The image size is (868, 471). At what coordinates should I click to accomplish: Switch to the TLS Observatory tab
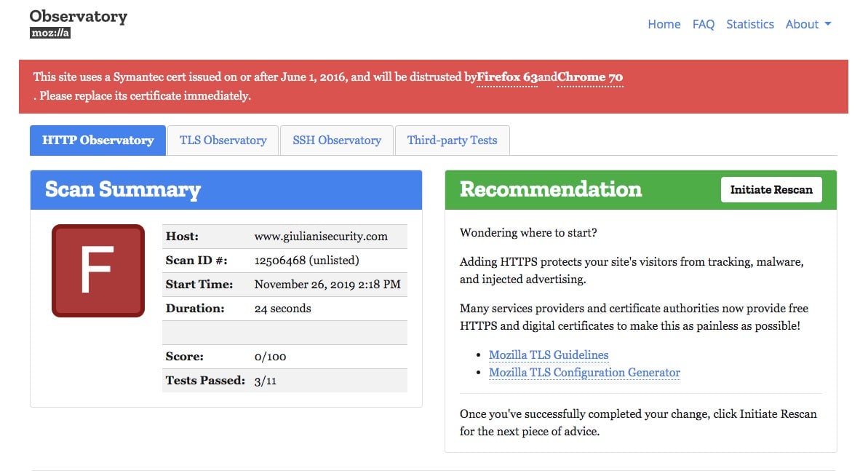click(223, 140)
